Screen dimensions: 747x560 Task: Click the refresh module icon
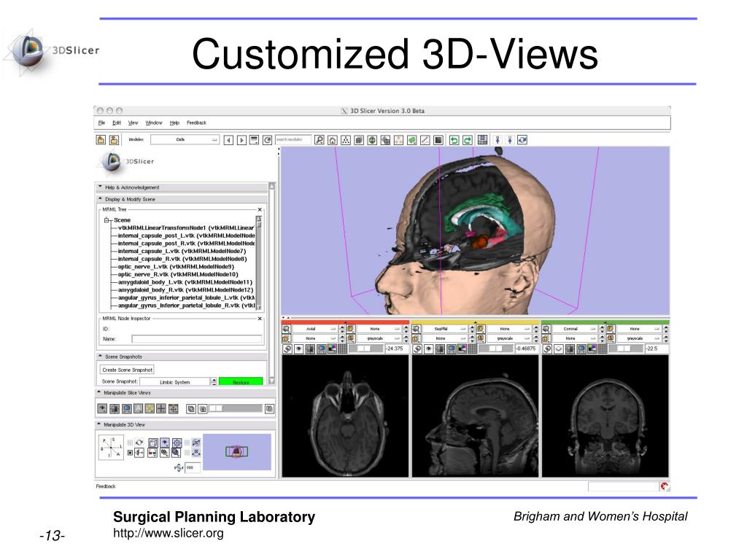pos(267,140)
